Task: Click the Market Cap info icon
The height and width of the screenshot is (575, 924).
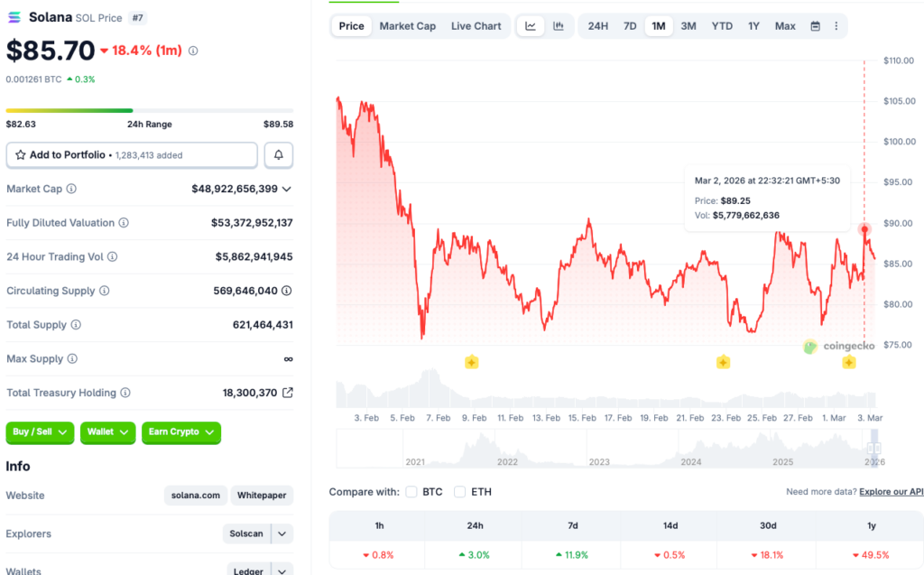Action: (x=71, y=189)
